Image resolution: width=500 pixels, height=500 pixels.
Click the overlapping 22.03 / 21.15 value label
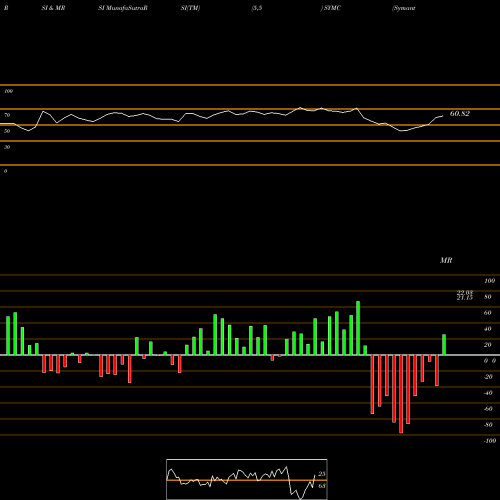coord(465,295)
